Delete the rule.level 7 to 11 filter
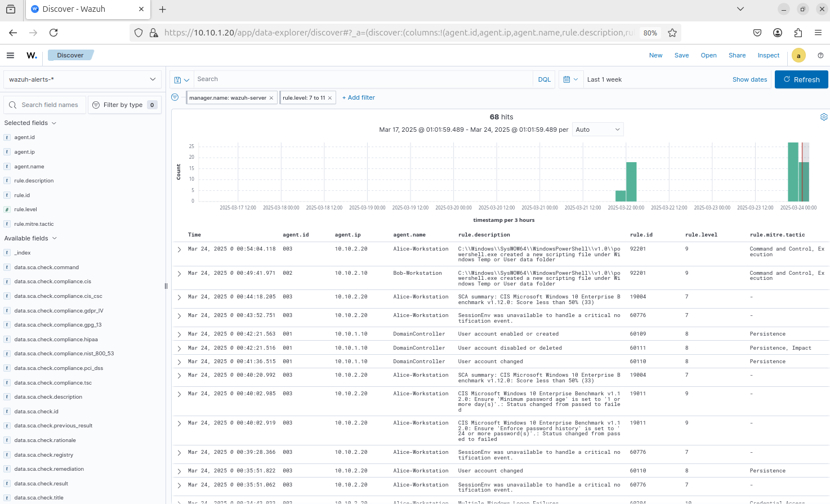The width and height of the screenshot is (830, 504). point(330,98)
